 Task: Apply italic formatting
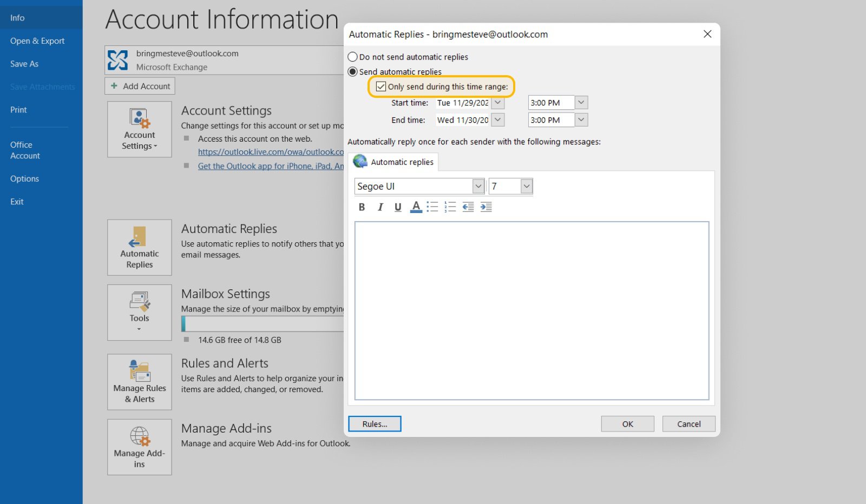click(380, 207)
